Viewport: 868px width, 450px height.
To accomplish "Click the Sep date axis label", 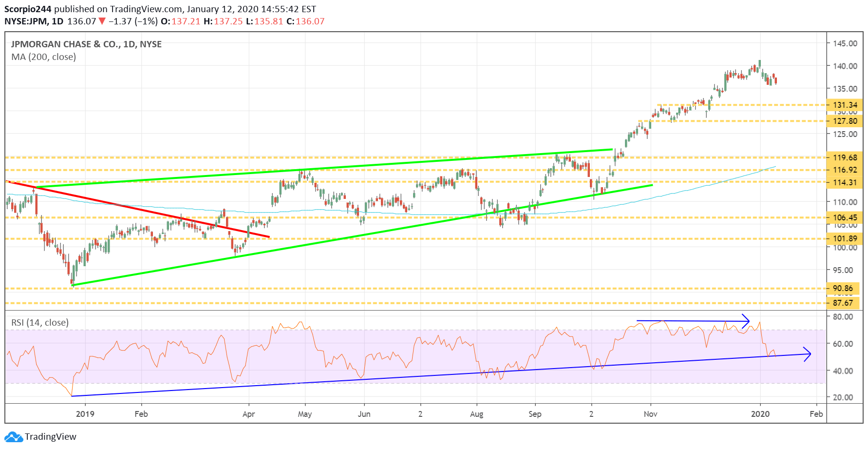I will tap(535, 414).
